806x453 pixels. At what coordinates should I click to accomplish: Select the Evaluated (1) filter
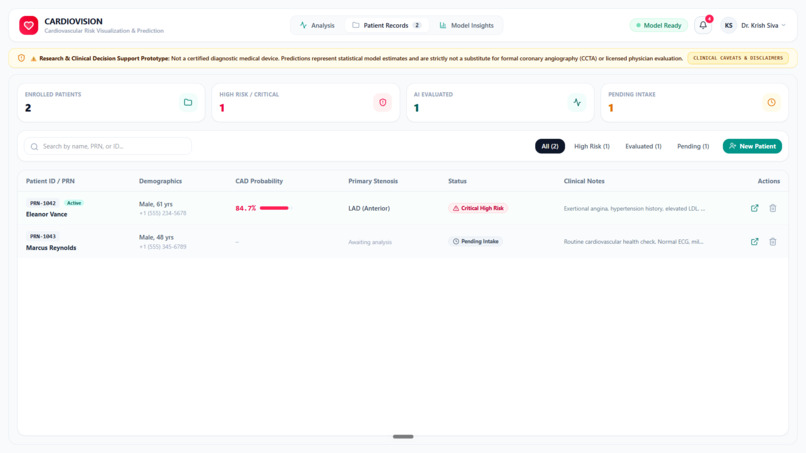point(643,146)
